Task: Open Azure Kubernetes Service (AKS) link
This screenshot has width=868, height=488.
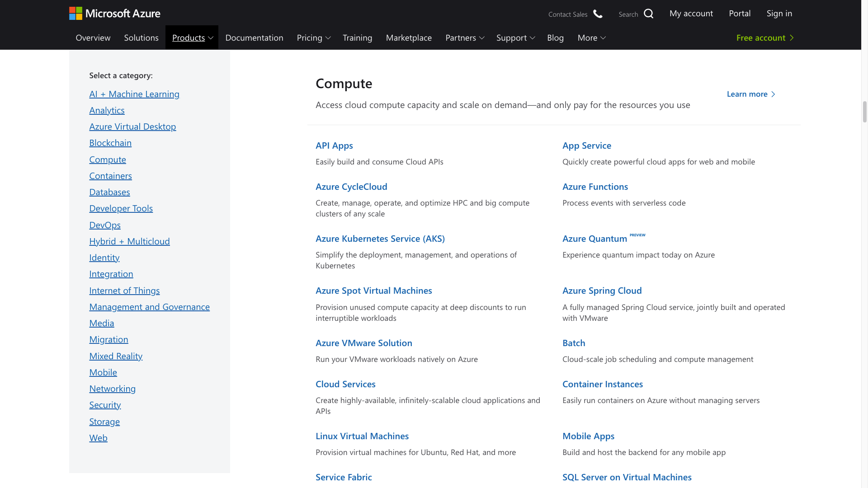Action: pos(380,239)
